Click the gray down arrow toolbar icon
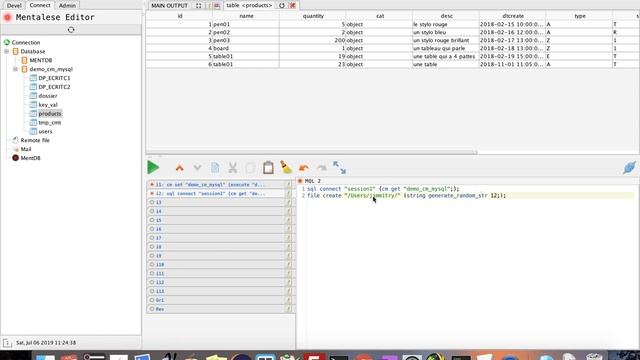 [197, 168]
